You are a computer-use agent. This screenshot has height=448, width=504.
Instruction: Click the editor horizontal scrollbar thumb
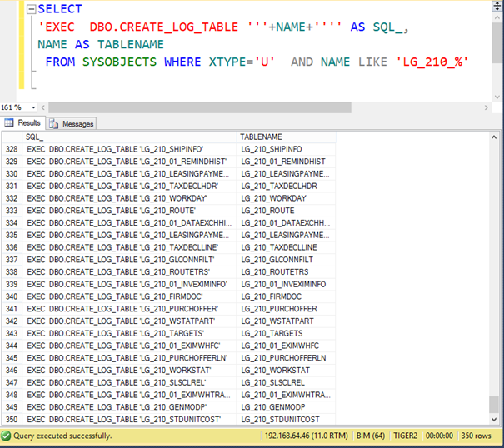[200, 107]
